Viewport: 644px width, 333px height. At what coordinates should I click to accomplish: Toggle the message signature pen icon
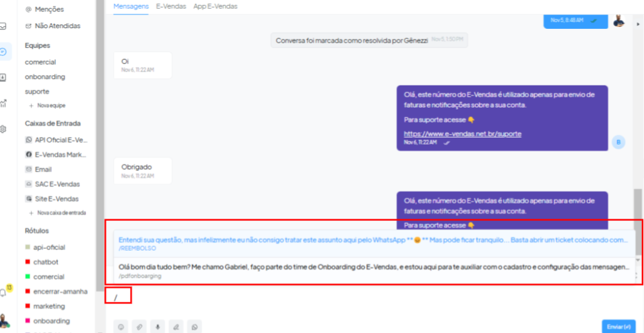176,327
